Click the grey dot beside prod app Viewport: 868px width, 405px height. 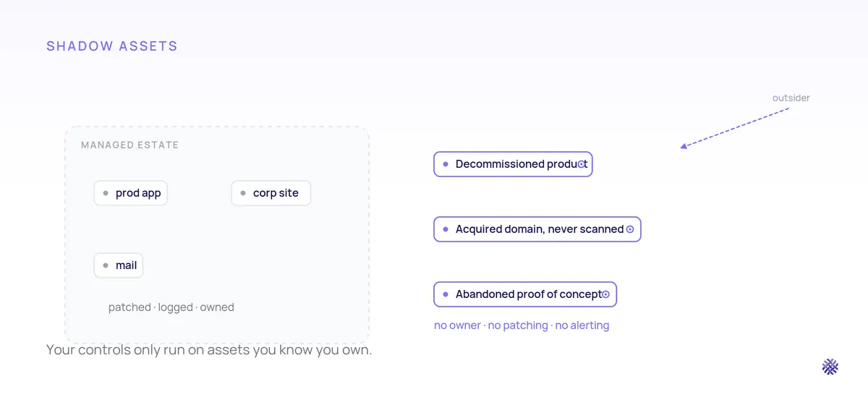click(x=106, y=193)
